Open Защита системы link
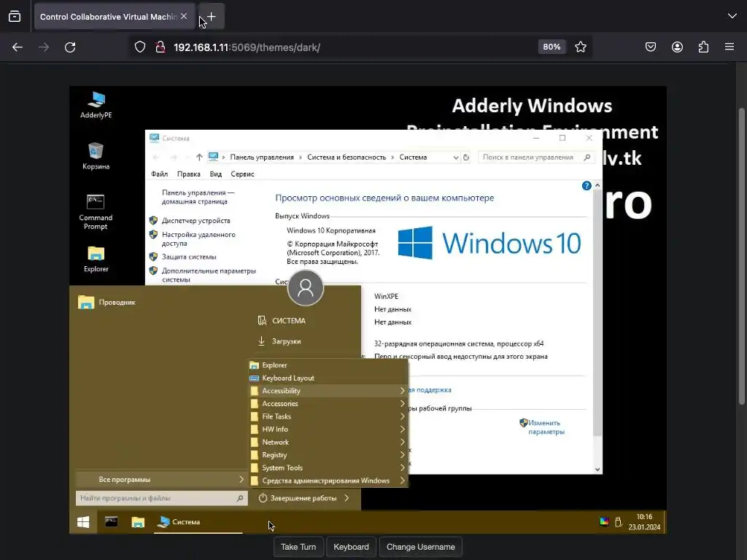747x560 pixels. (189, 257)
